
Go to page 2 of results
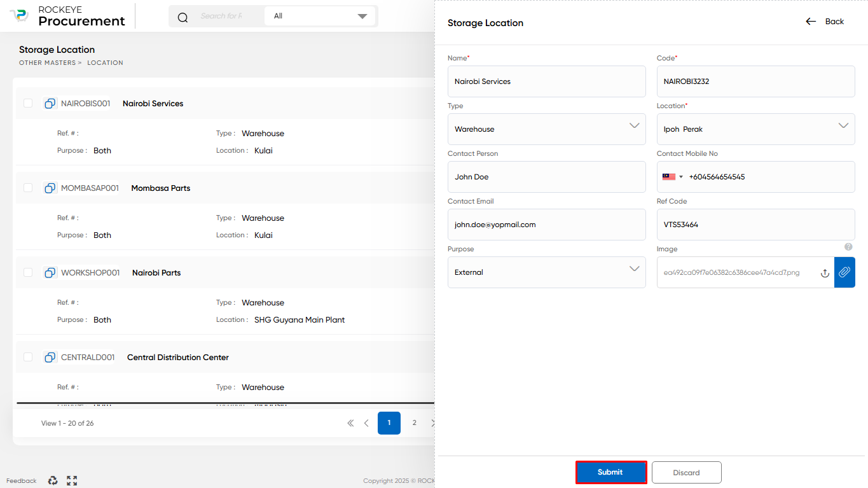(414, 423)
